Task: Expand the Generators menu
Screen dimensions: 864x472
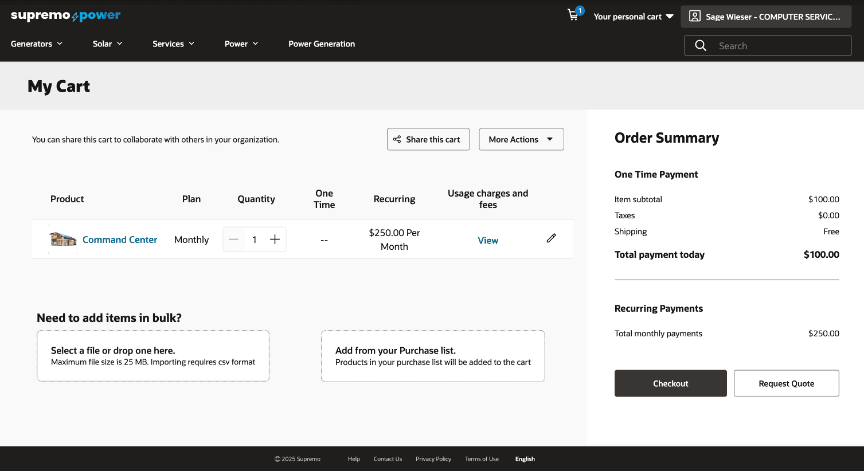Action: point(36,44)
